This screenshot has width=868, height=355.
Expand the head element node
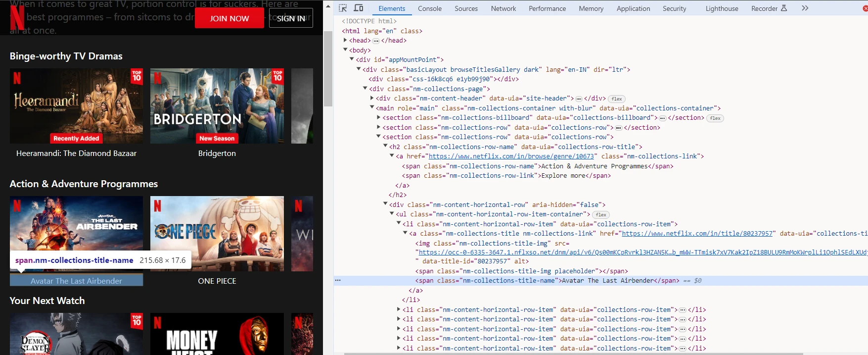pos(345,40)
